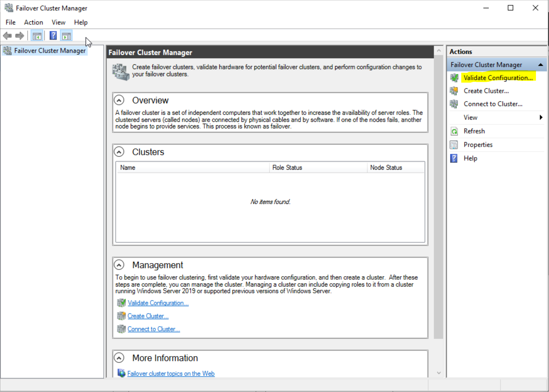
Task: Toggle the Show/Hide Console Tree toolbar icon
Action: point(37,36)
